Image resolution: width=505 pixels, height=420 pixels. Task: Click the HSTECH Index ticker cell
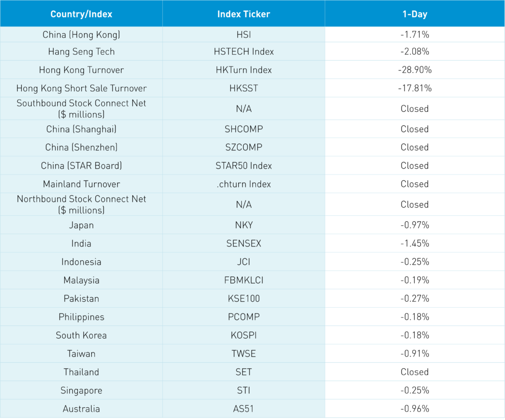[244, 52]
